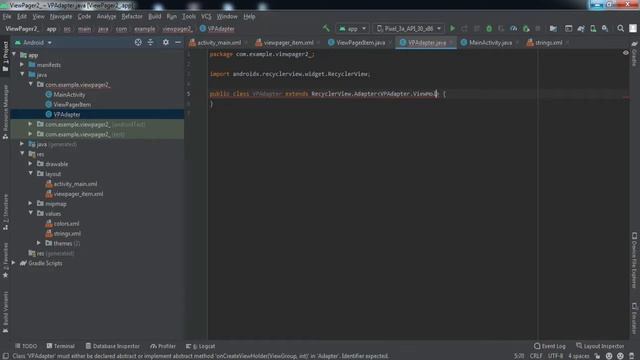Expand Gradle Scripts node

tap(14, 263)
